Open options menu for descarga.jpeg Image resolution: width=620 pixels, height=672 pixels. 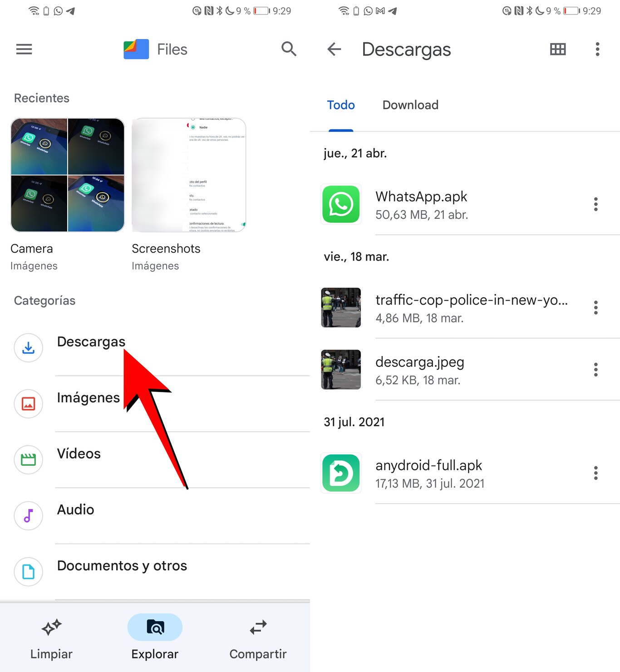point(595,370)
